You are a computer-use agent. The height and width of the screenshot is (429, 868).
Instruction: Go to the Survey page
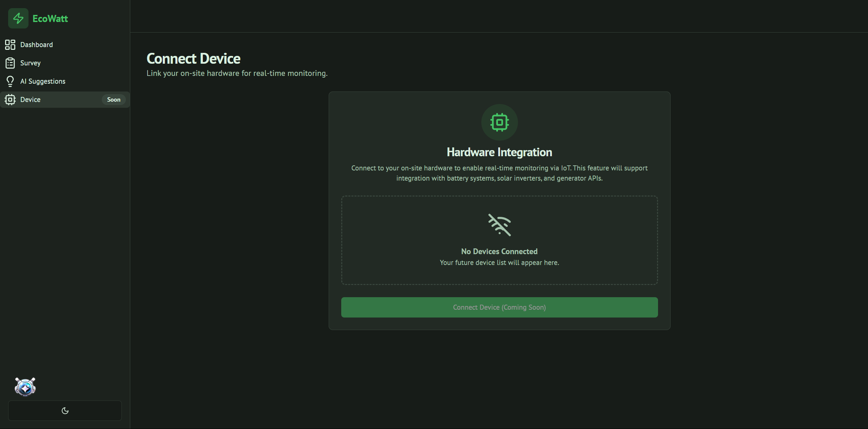[31, 63]
